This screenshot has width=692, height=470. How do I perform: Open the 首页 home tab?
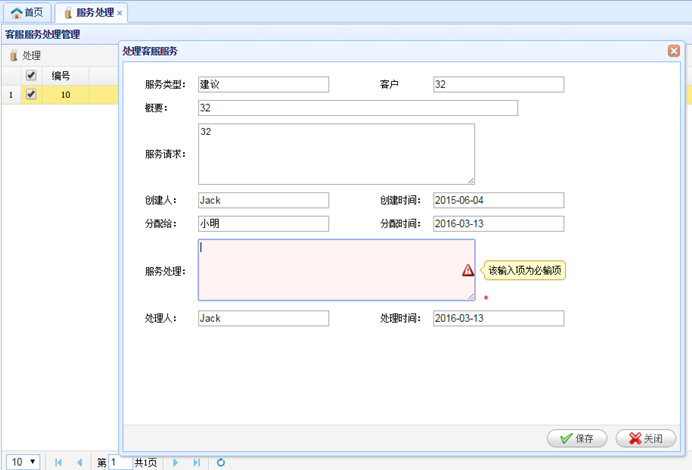tap(27, 12)
